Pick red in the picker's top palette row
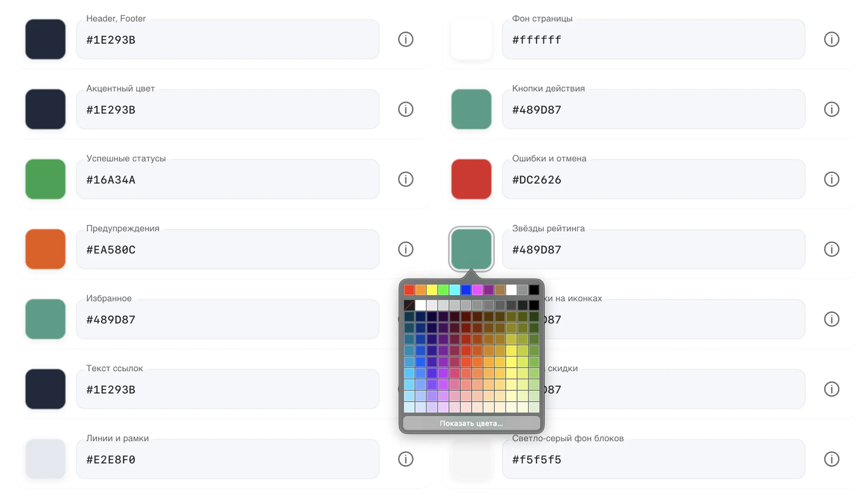Viewport: 868px width, 500px height. 409,290
